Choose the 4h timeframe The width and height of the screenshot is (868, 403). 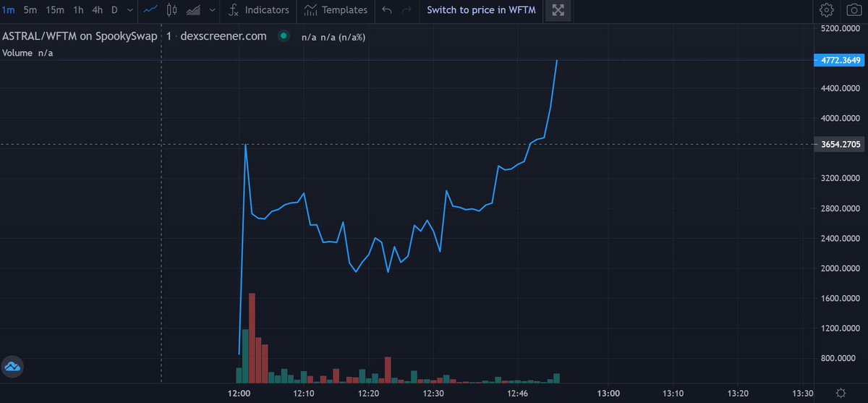pyautogui.click(x=97, y=10)
